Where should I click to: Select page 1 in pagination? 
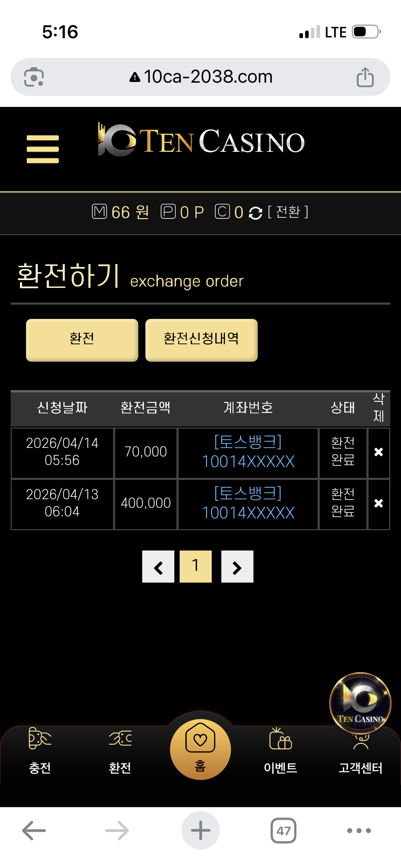coord(196,567)
